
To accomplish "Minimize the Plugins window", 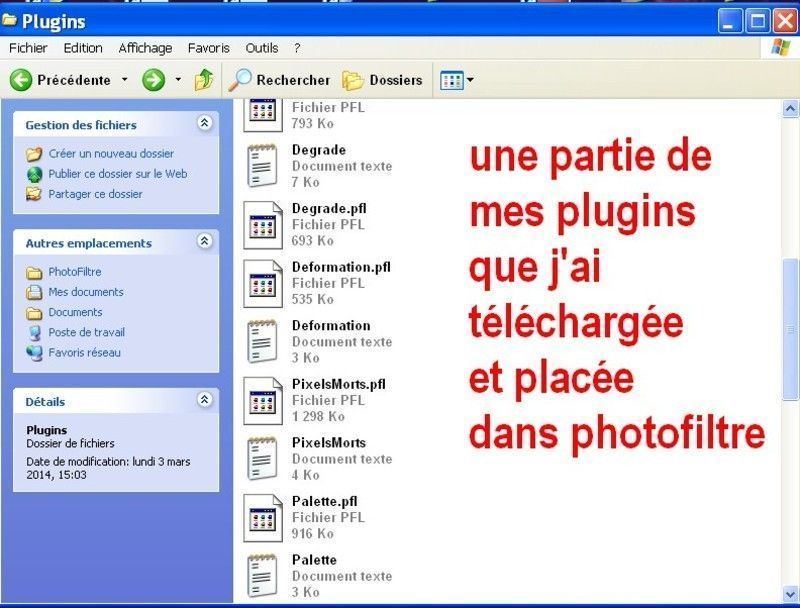I will point(730,21).
